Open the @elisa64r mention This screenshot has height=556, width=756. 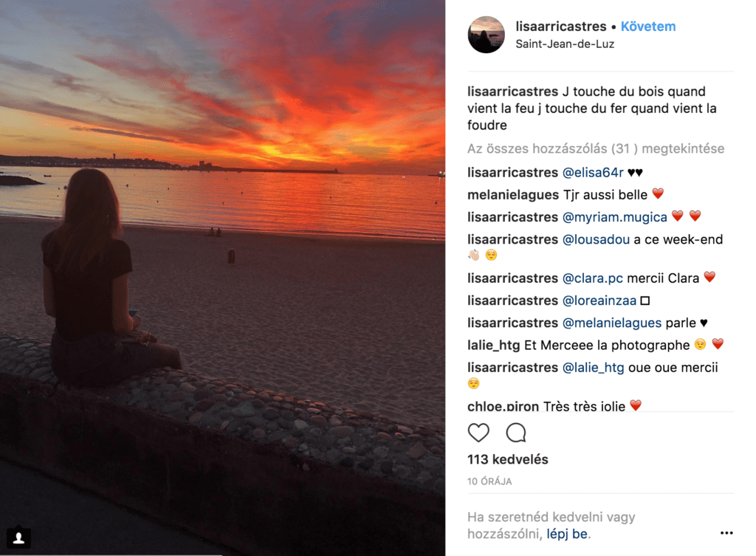593,173
